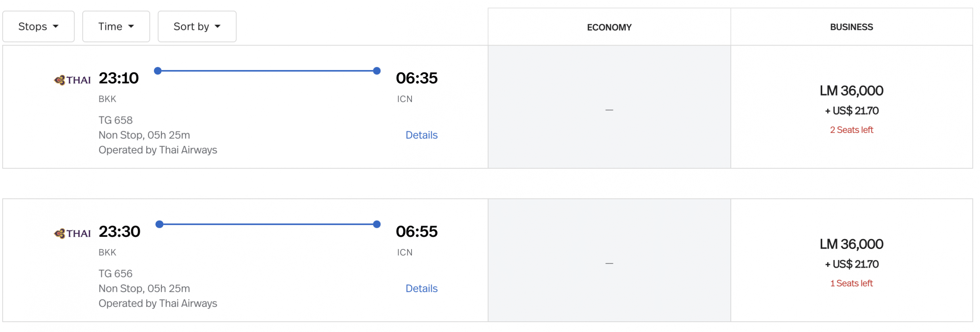This screenshot has width=980, height=332.
Task: Open Details for flight TG 658
Action: [x=421, y=135]
